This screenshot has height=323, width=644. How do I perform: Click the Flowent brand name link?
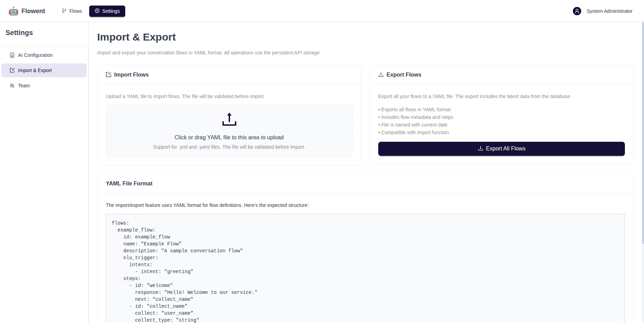click(x=33, y=11)
